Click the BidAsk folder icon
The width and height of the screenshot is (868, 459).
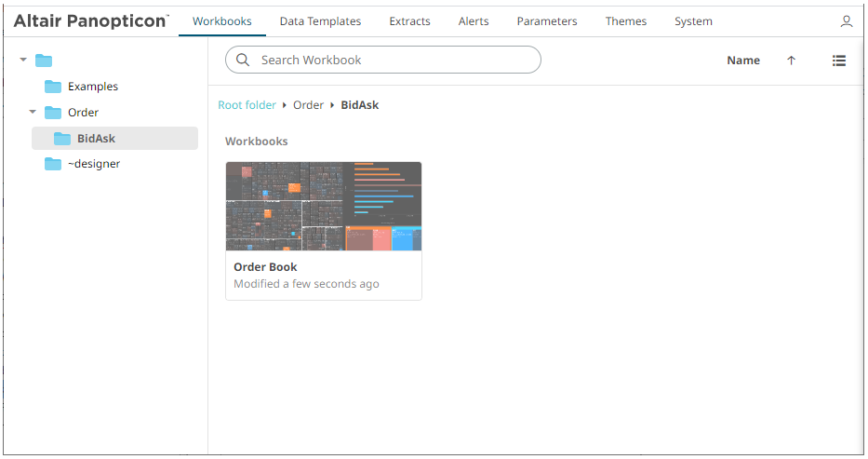pos(62,139)
